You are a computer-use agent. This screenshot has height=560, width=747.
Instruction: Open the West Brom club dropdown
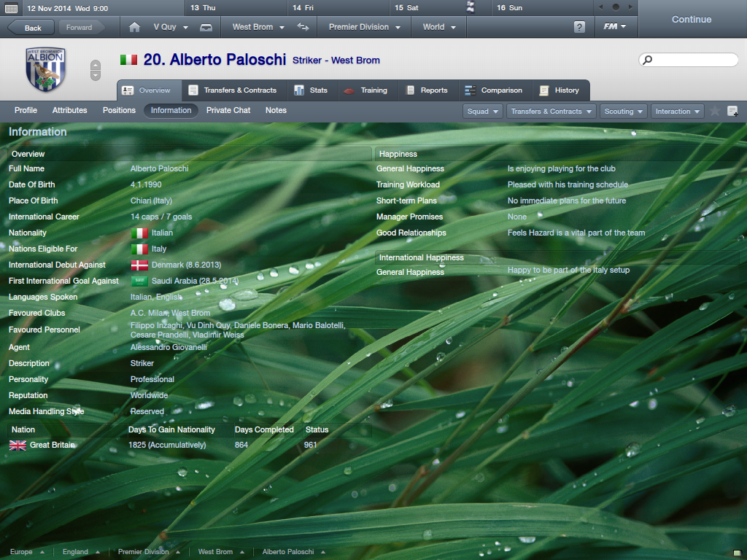coord(258,27)
